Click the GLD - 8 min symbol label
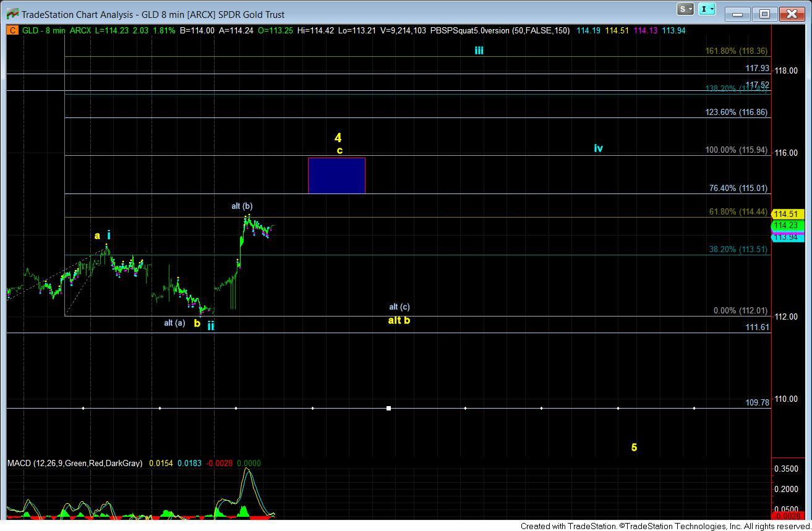Viewport: 812px width, 531px height. [45, 30]
